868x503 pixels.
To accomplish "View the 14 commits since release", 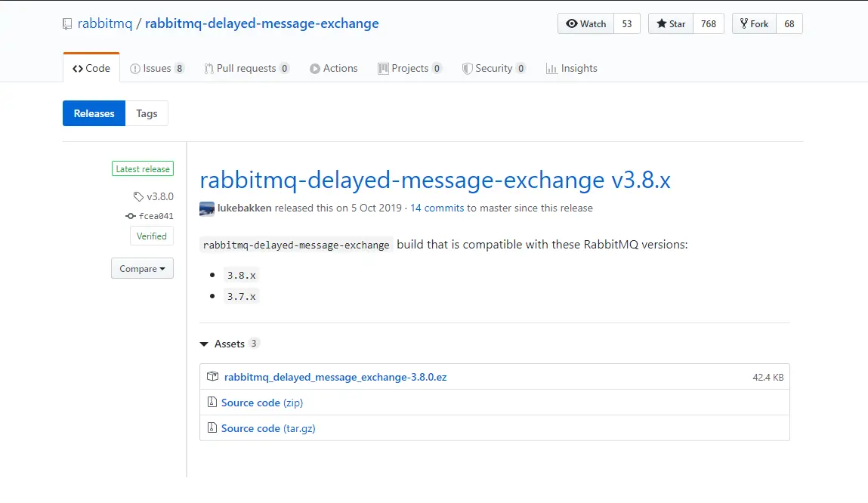I will [437, 208].
